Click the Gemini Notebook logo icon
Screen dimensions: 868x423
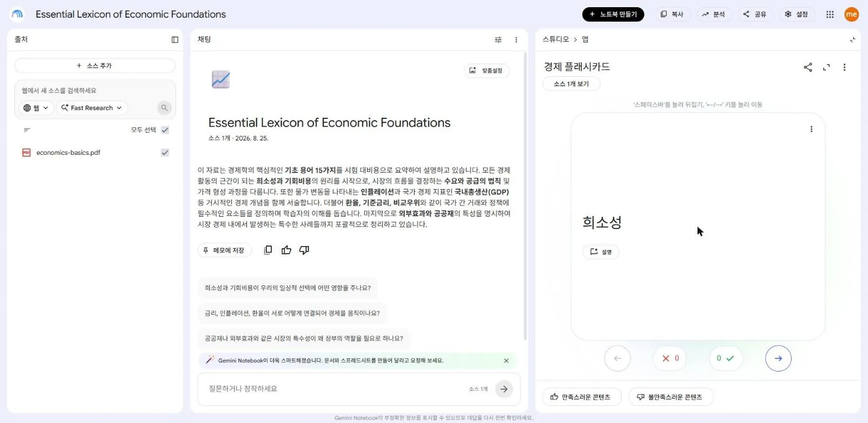coord(18,14)
